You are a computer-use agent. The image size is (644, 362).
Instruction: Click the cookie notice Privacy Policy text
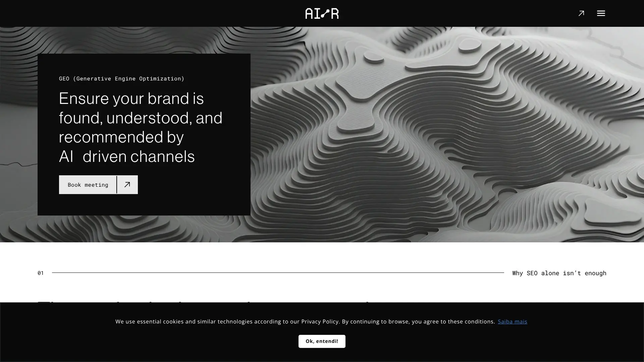point(320,321)
